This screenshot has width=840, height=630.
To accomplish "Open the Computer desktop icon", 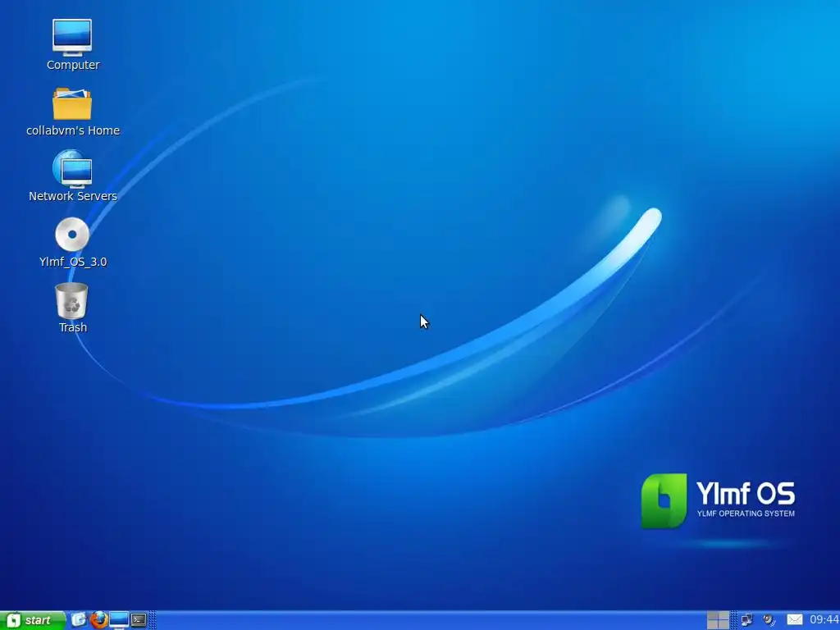I will pos(72,38).
